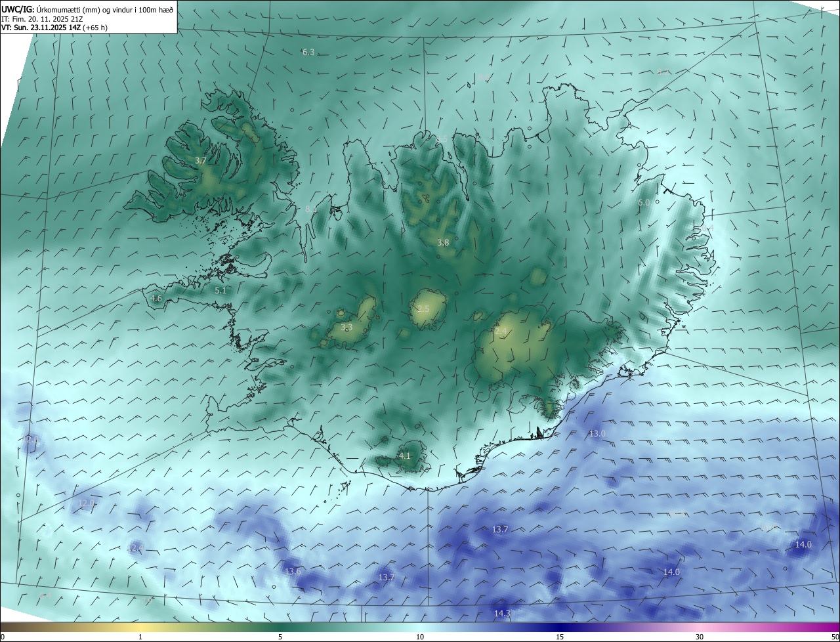Viewport: 840px width, 642px height.
Task: Click the colour scale tick label 10
Action: pyautogui.click(x=420, y=637)
